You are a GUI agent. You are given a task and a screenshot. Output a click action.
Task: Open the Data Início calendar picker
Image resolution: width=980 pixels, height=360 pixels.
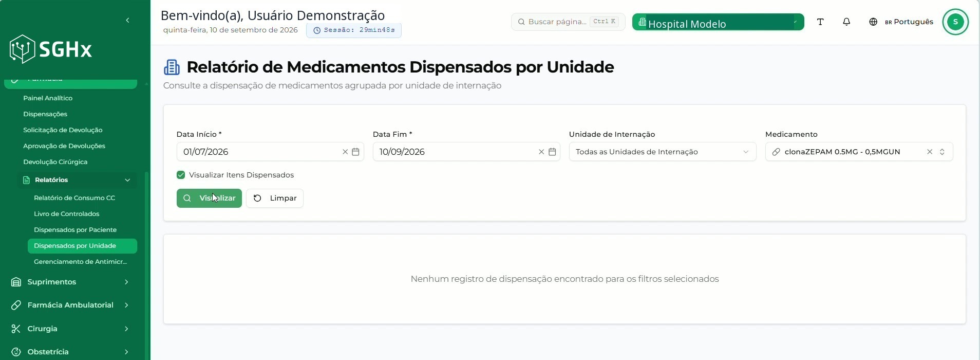point(355,152)
